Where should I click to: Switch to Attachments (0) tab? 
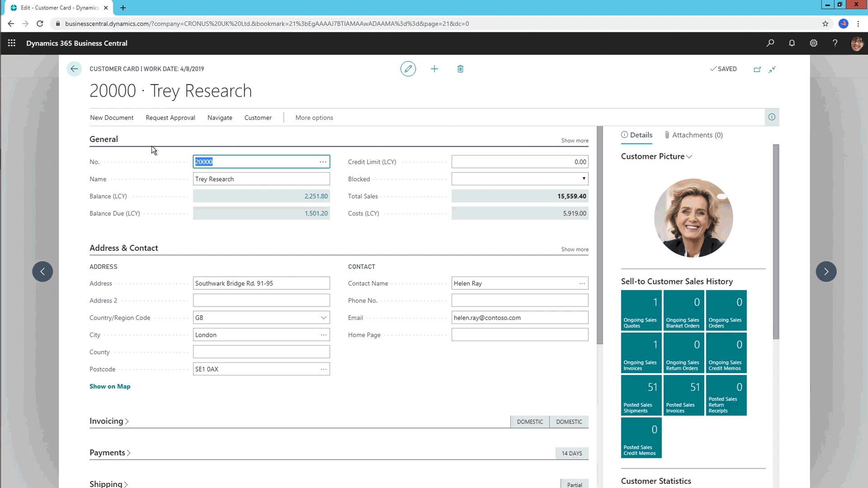point(693,135)
